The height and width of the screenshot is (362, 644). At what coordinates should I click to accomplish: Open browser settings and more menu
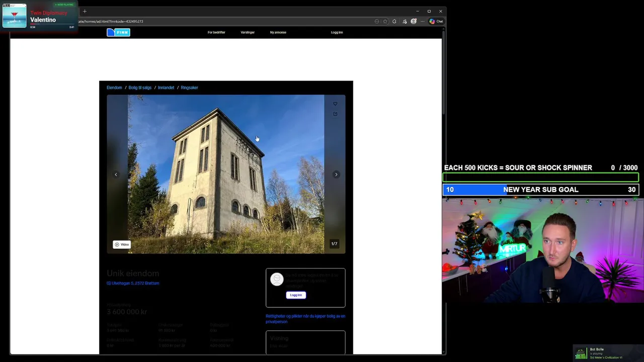click(423, 21)
